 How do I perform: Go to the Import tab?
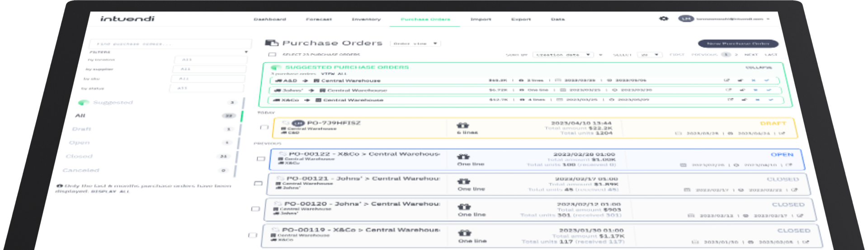tap(481, 19)
